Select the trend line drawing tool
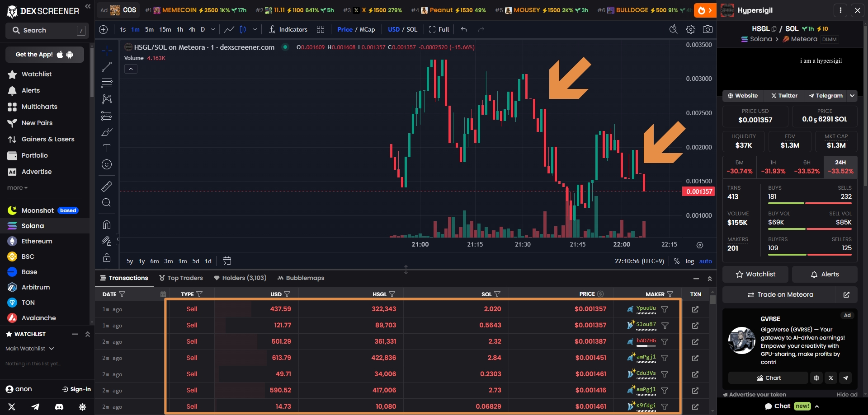The image size is (868, 415). point(107,67)
